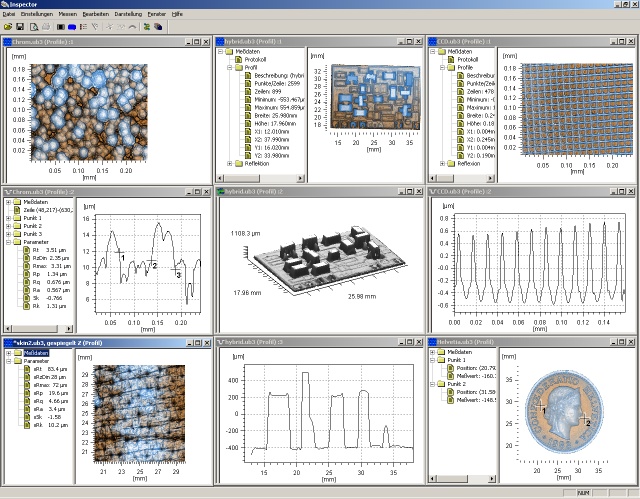The width and height of the screenshot is (640, 499).
Task: Collapse the Profil node in hybrid.ub3 tree
Action: point(228,68)
